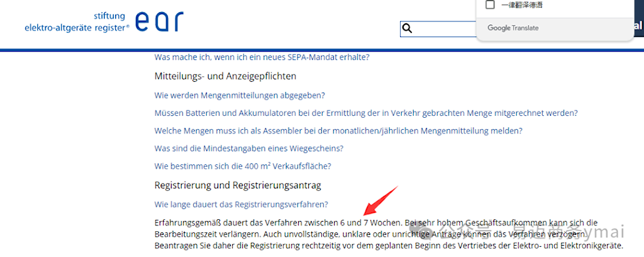Expand 'Was sind die Mindestangaben eines Wiegescheins?'
Image resolution: width=644 pixels, height=257 pixels.
tap(248, 148)
